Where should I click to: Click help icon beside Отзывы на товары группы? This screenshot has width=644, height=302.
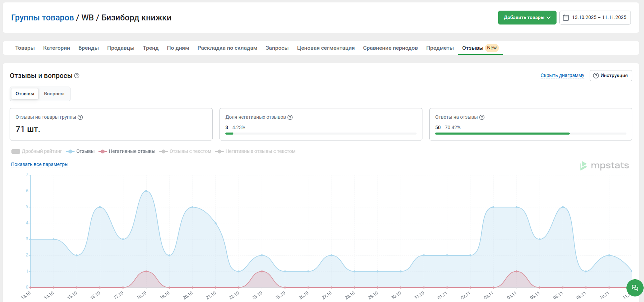click(80, 117)
